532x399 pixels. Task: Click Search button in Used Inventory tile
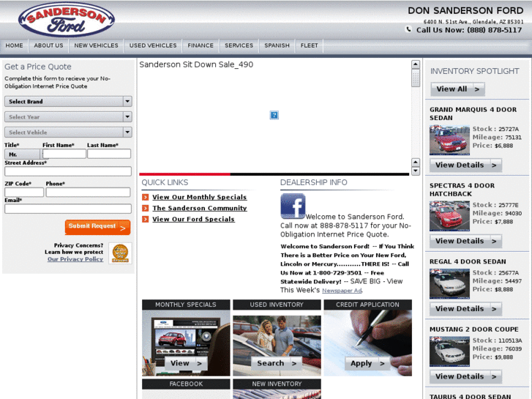[x=277, y=363]
